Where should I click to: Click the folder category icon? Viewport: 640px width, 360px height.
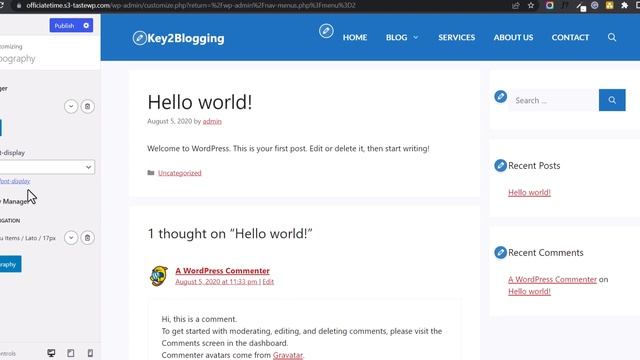pyautogui.click(x=151, y=173)
